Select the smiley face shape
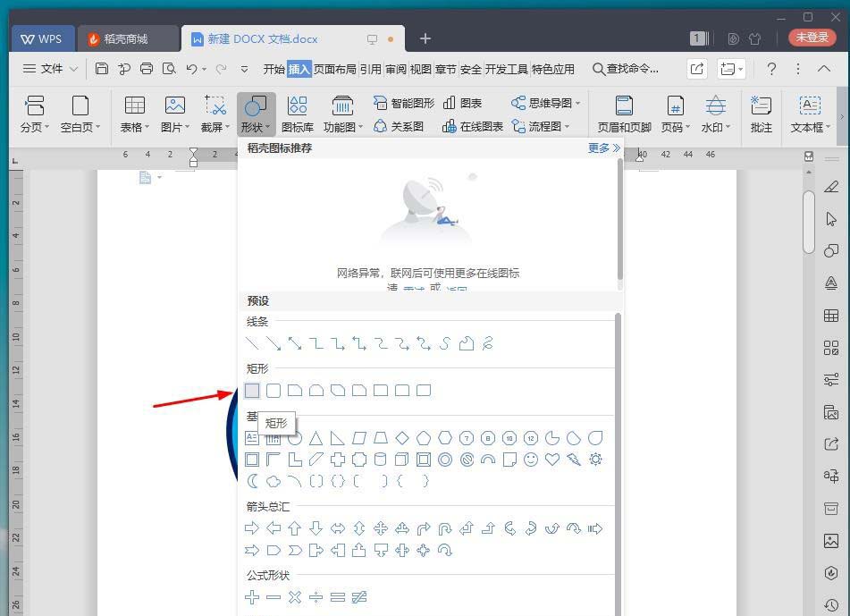The image size is (850, 616). (531, 460)
